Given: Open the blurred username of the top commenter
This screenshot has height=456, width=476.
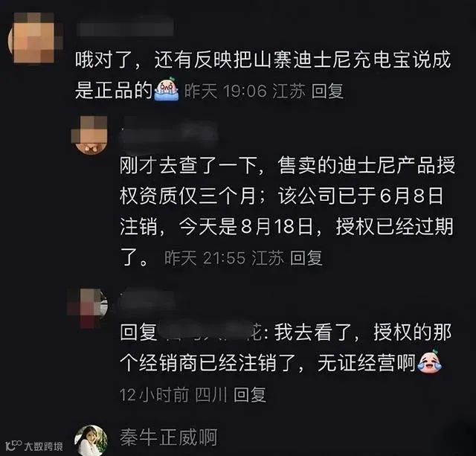Looking at the screenshot, I should click(x=125, y=28).
